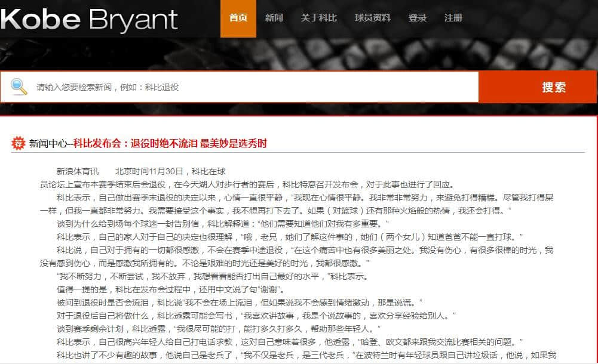
Task: Click the Kobe Bryant site logo
Action: pos(90,18)
